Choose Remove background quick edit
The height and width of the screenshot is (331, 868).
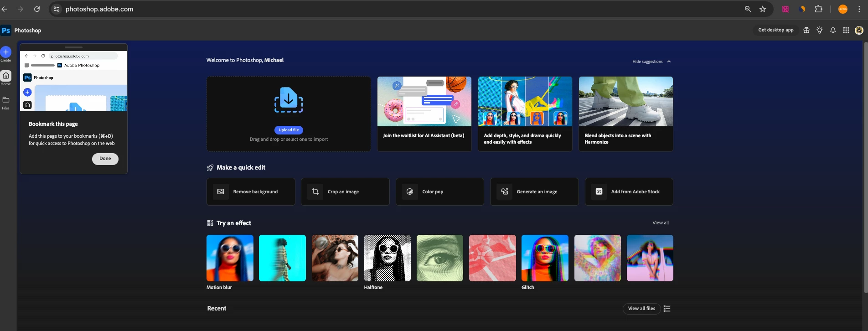pos(251,191)
